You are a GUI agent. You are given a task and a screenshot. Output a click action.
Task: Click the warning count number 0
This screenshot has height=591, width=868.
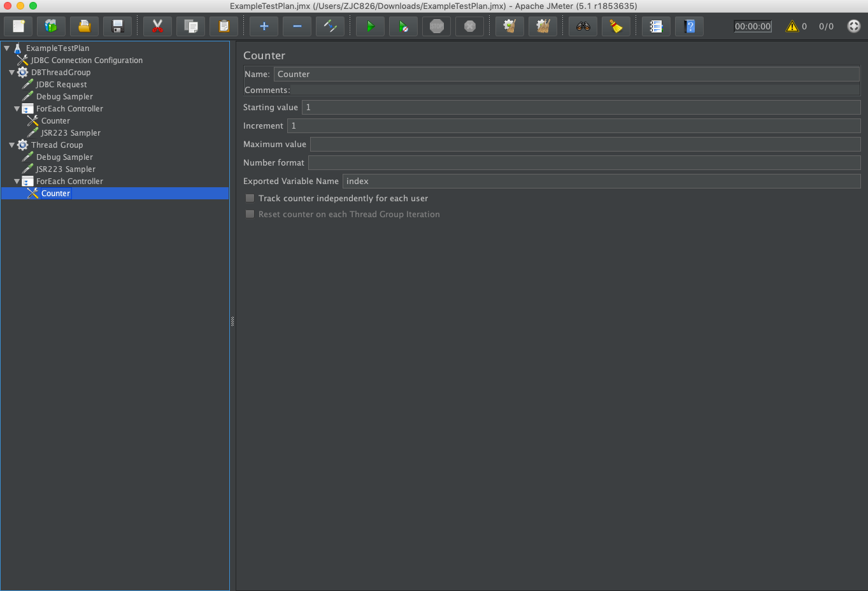804,26
